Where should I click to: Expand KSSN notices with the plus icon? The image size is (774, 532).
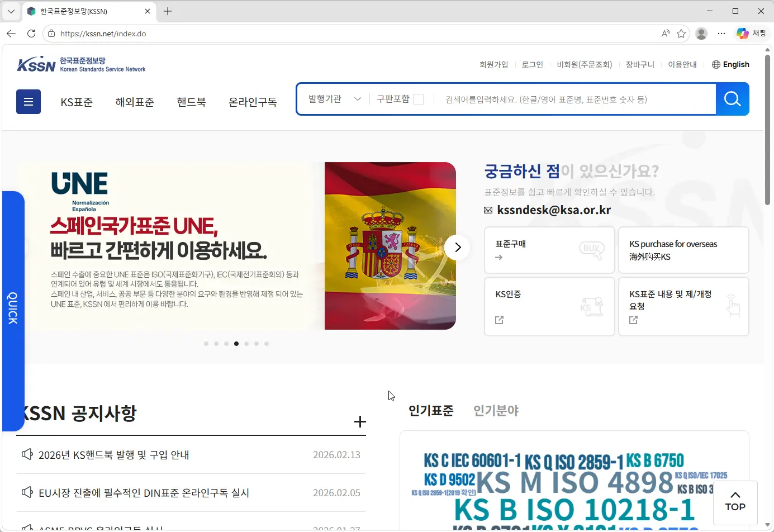[x=360, y=421]
